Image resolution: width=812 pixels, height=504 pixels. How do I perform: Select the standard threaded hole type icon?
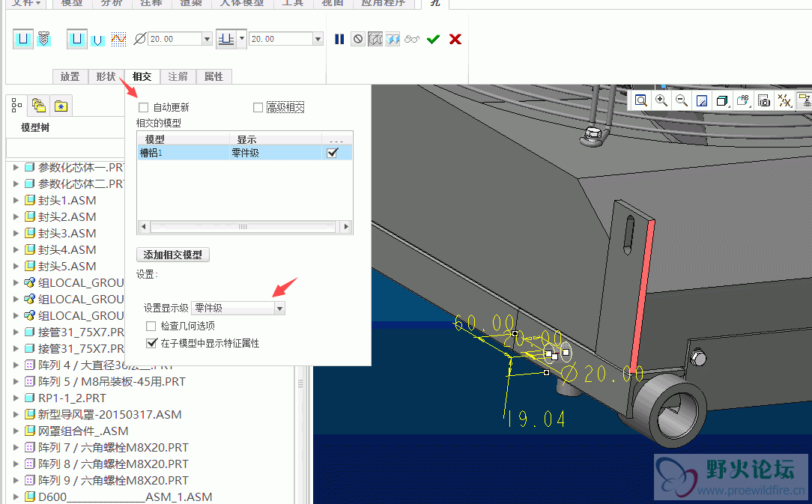point(44,39)
